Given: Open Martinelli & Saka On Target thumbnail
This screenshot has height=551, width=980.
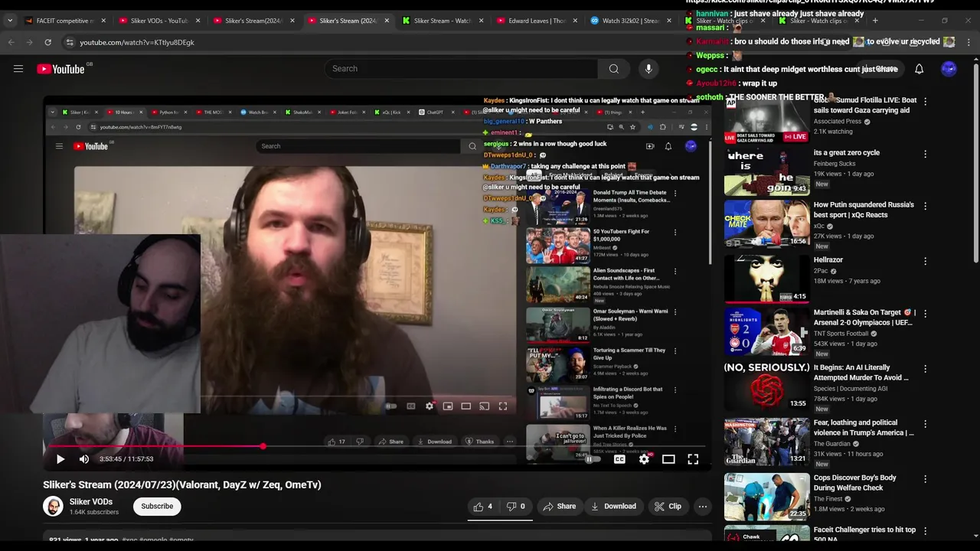Looking at the screenshot, I should pos(766,331).
